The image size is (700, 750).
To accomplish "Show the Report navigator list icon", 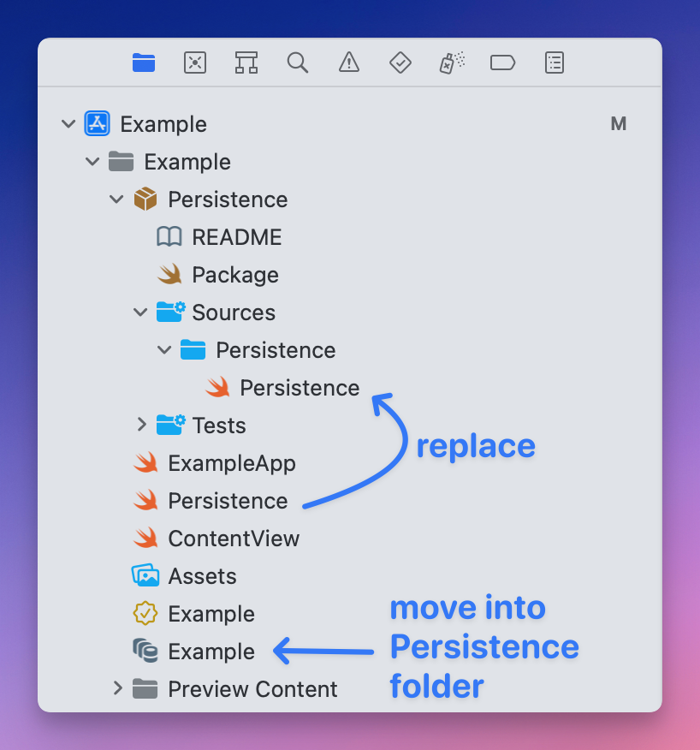I will pyautogui.click(x=555, y=62).
